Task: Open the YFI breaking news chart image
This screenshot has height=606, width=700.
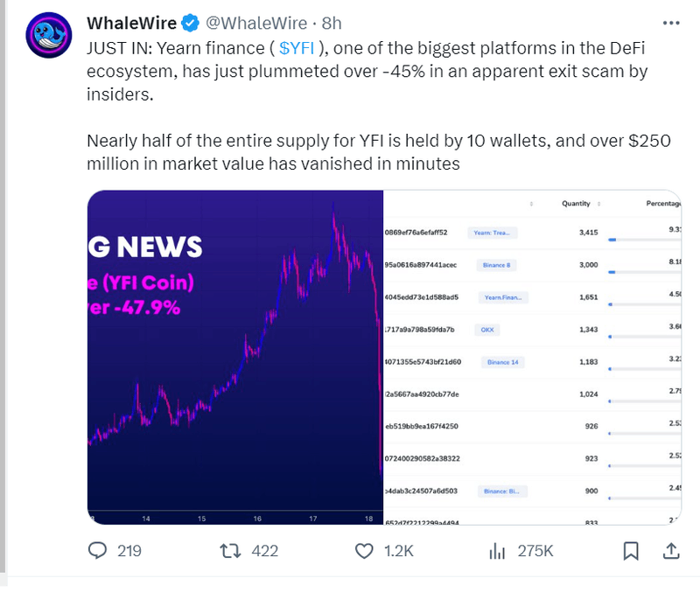Action: [235, 357]
